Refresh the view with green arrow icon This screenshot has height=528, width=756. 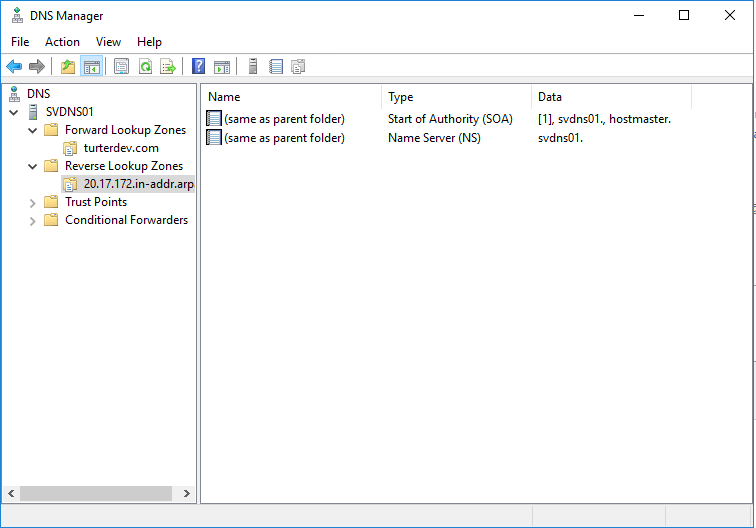tap(145, 67)
